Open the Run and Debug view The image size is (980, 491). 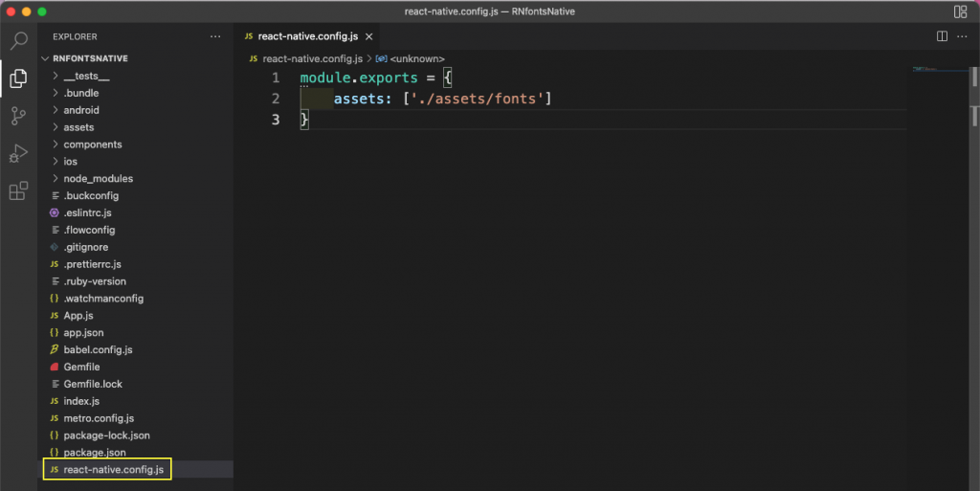coord(19,153)
